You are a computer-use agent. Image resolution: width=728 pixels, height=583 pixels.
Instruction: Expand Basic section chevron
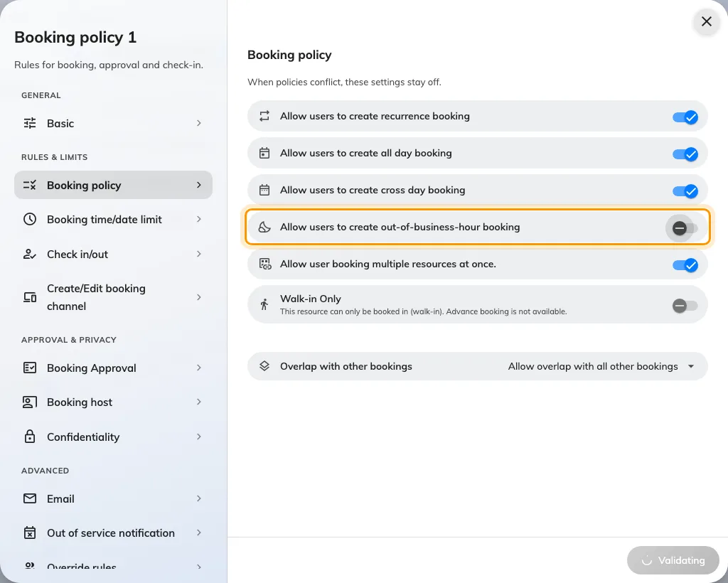click(199, 123)
